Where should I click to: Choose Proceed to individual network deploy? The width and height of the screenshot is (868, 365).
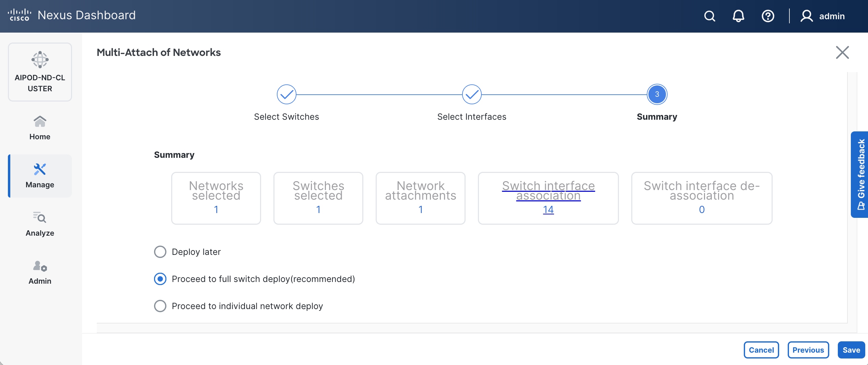[x=160, y=306]
